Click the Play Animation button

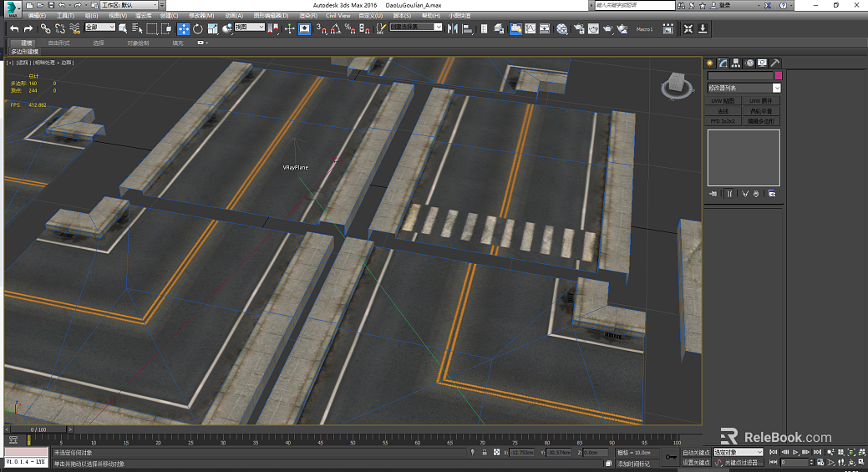(795, 452)
